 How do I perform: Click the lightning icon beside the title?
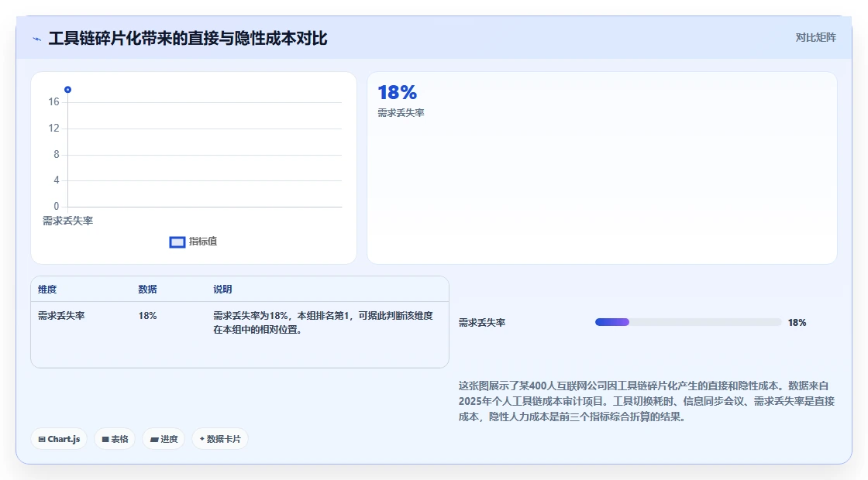(37, 39)
